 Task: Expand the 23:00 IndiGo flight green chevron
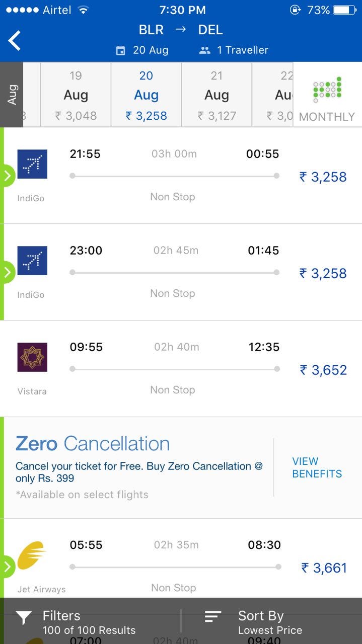tap(7, 272)
